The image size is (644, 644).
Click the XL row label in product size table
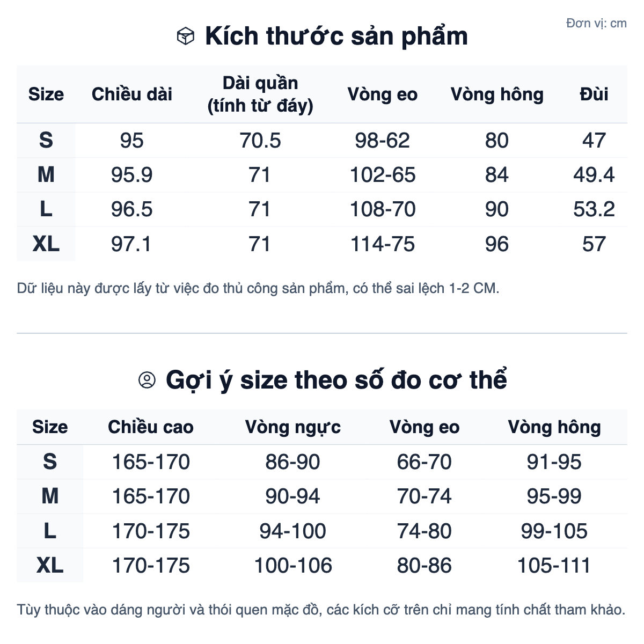46,244
